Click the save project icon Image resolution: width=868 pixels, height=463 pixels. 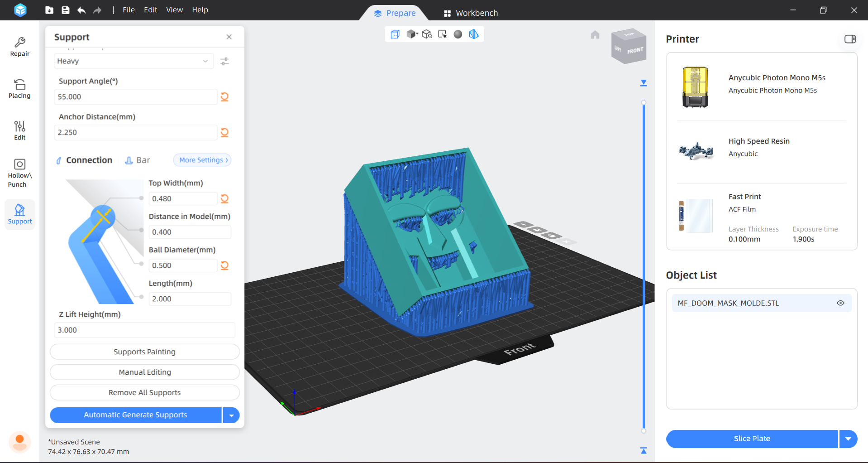(x=66, y=10)
